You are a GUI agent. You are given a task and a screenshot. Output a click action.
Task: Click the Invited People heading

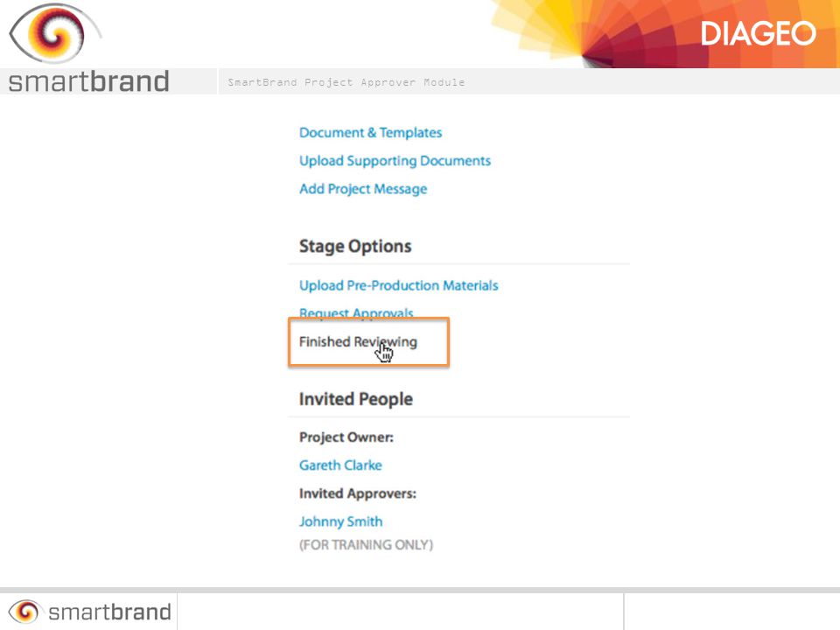(356, 399)
